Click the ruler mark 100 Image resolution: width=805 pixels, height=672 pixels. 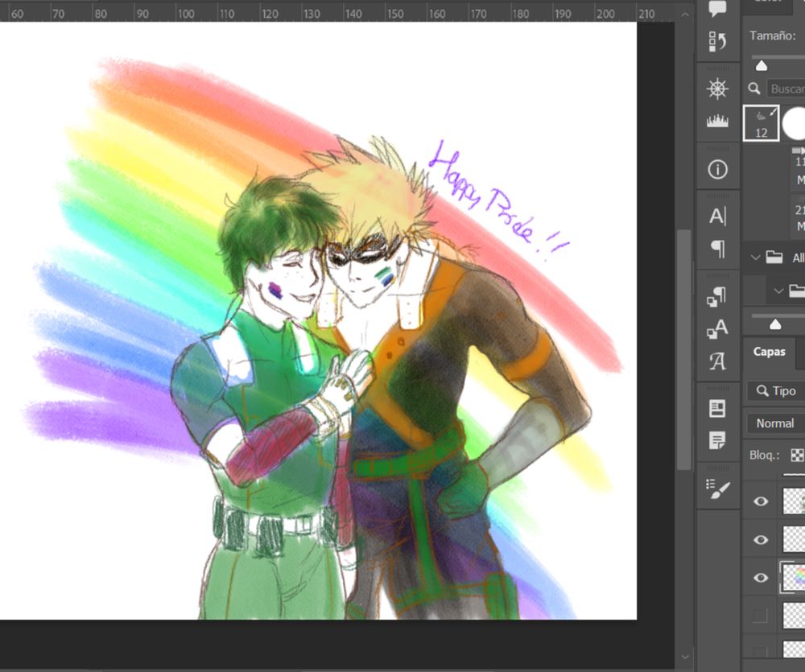[x=185, y=14]
